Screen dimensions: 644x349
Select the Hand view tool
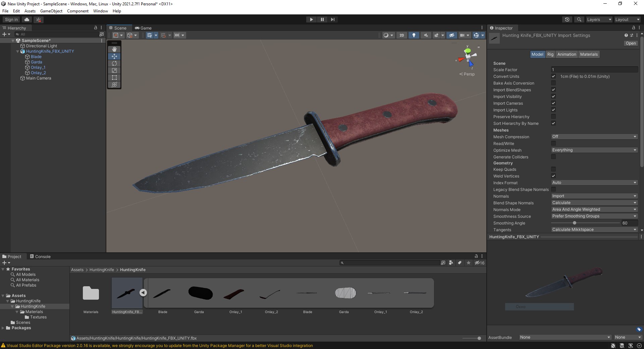(114, 49)
